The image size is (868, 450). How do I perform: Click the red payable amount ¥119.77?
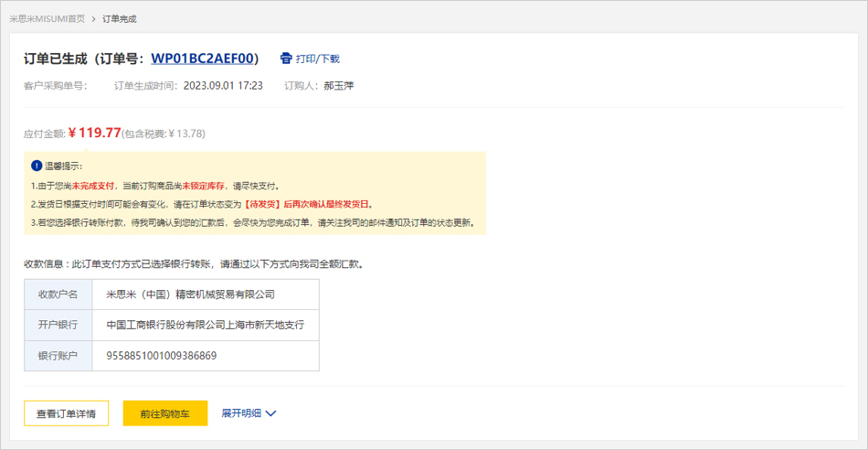[95, 133]
